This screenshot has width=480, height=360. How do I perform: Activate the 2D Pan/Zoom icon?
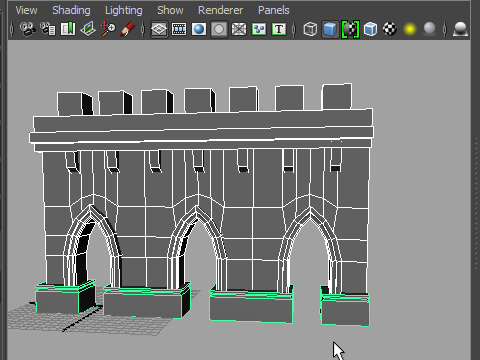(x=108, y=29)
